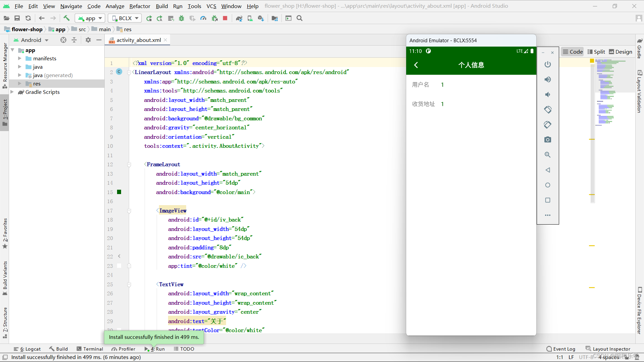Build the project with the hammer icon
Image resolution: width=644 pixels, height=362 pixels.
click(x=66, y=18)
